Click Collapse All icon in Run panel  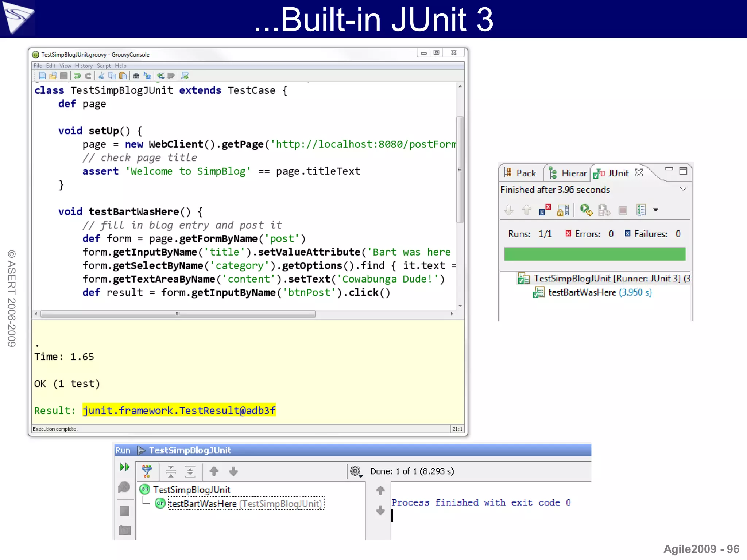170,471
